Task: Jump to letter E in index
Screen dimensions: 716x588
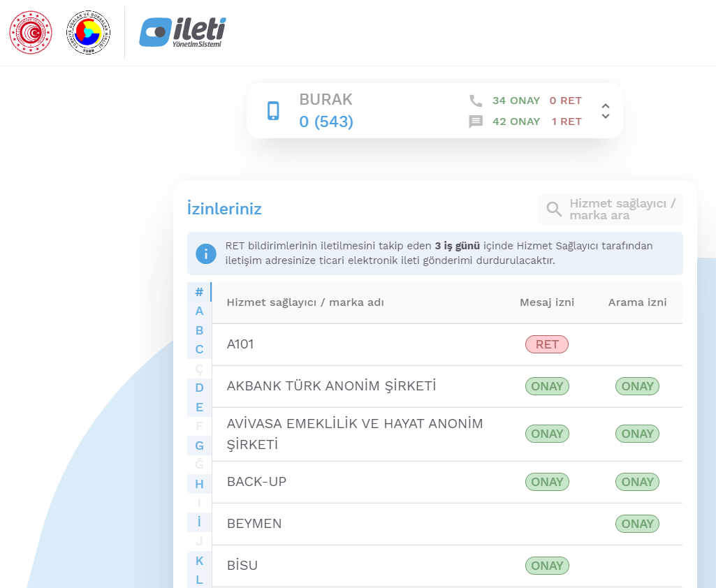Action: (199, 407)
